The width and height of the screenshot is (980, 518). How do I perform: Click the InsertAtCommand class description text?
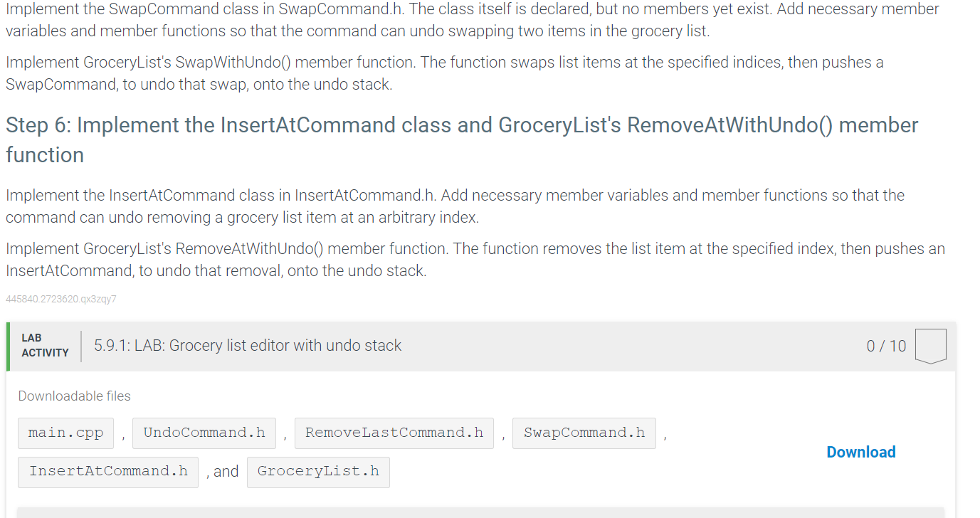pos(455,206)
